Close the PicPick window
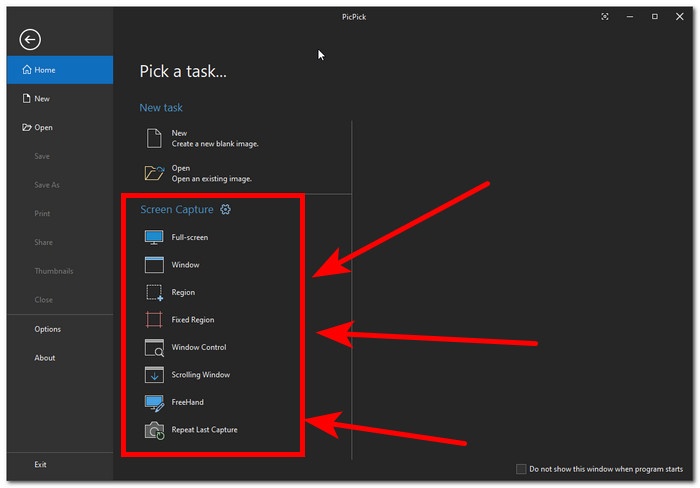Viewport: 700px width, 488px height. 679,17
